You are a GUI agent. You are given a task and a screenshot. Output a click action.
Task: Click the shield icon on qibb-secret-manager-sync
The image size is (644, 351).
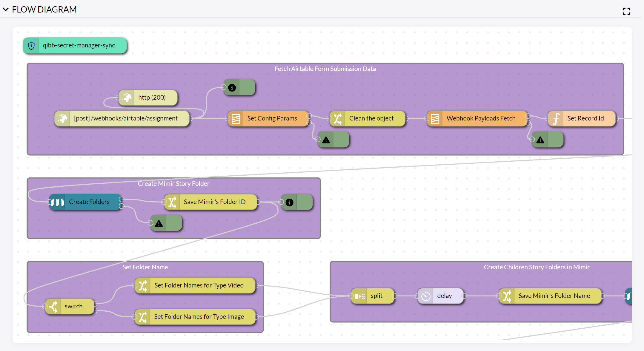pos(31,46)
